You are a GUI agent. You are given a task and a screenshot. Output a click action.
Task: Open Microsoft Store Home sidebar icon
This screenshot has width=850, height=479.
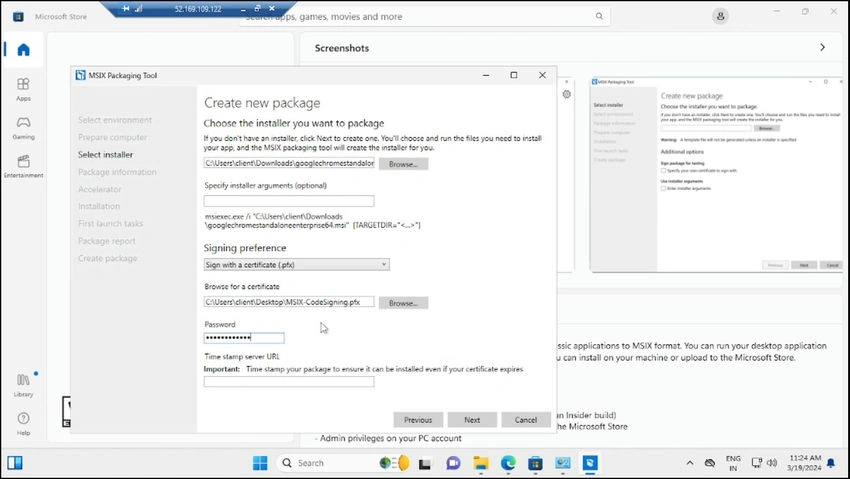tap(23, 50)
